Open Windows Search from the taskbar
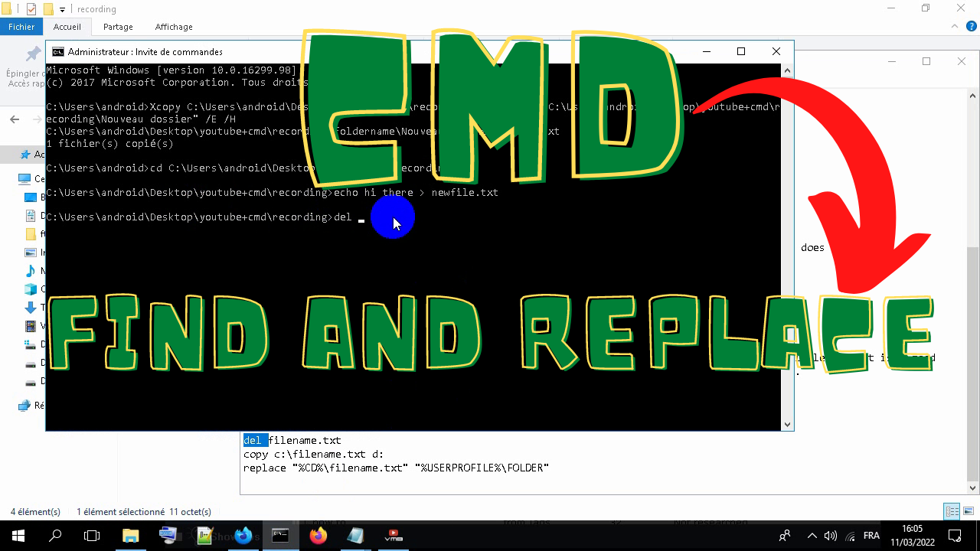Viewport: 980px width, 551px height. 54,536
